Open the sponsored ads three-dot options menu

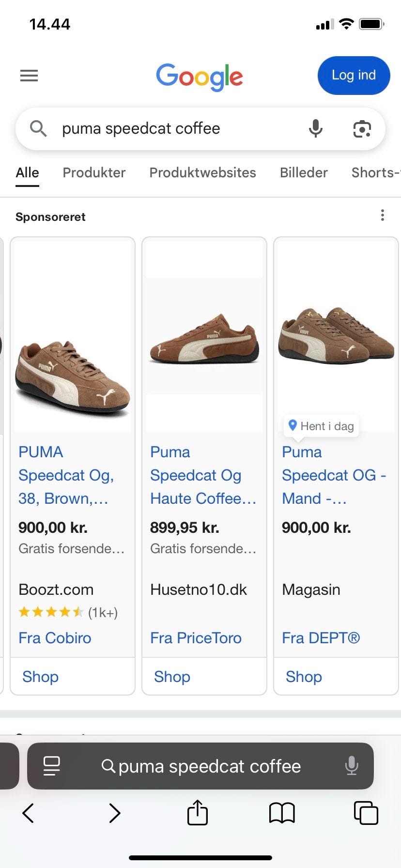pos(383,216)
